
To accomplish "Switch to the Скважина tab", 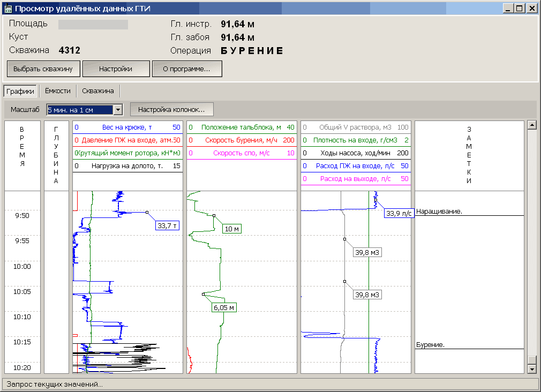I will point(98,91).
